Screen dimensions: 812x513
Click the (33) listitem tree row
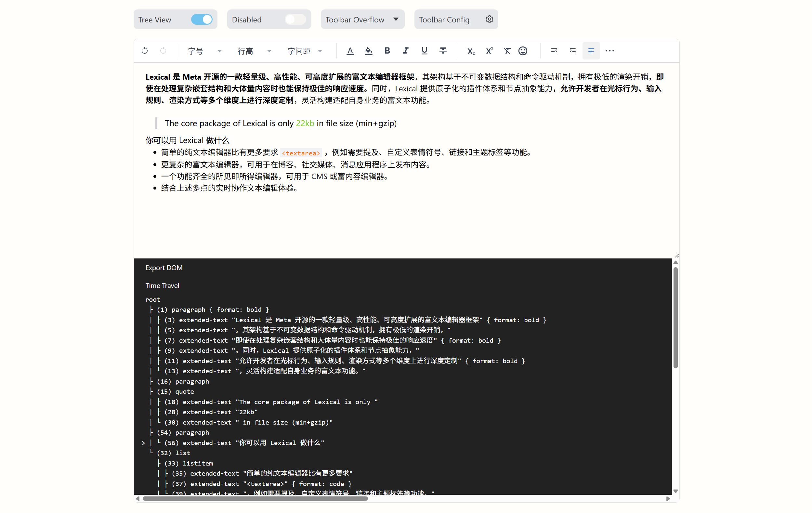coord(189,463)
